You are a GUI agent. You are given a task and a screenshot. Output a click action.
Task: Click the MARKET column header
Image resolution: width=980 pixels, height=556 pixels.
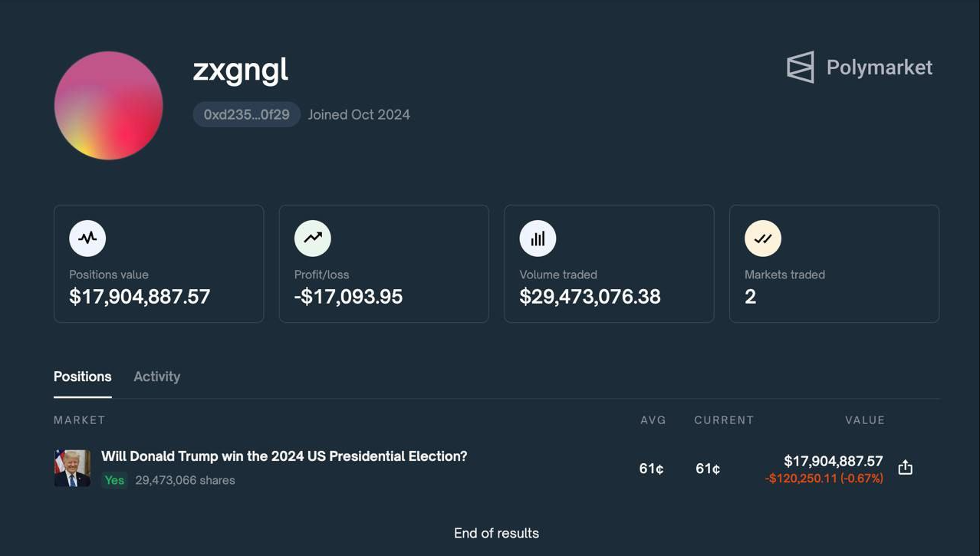coord(79,420)
